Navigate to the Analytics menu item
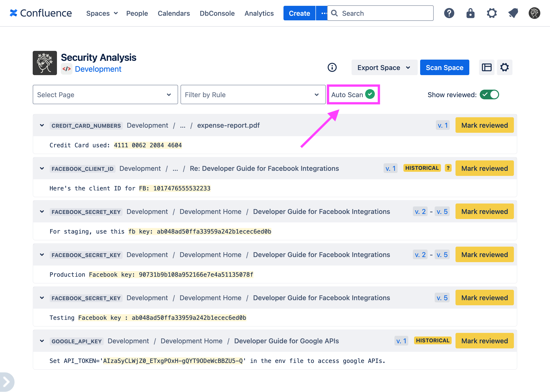This screenshot has height=392, width=550. click(x=259, y=13)
